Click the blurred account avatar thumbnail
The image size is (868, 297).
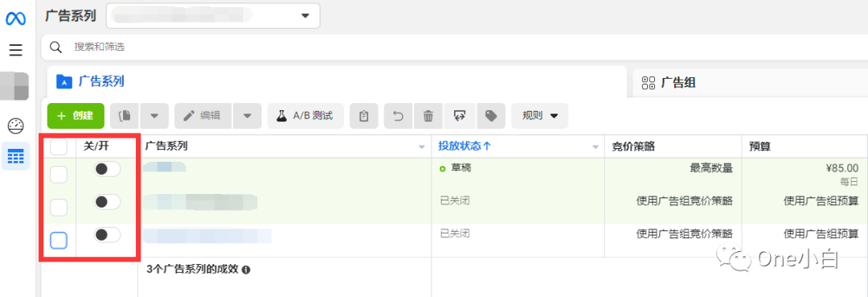[x=14, y=86]
